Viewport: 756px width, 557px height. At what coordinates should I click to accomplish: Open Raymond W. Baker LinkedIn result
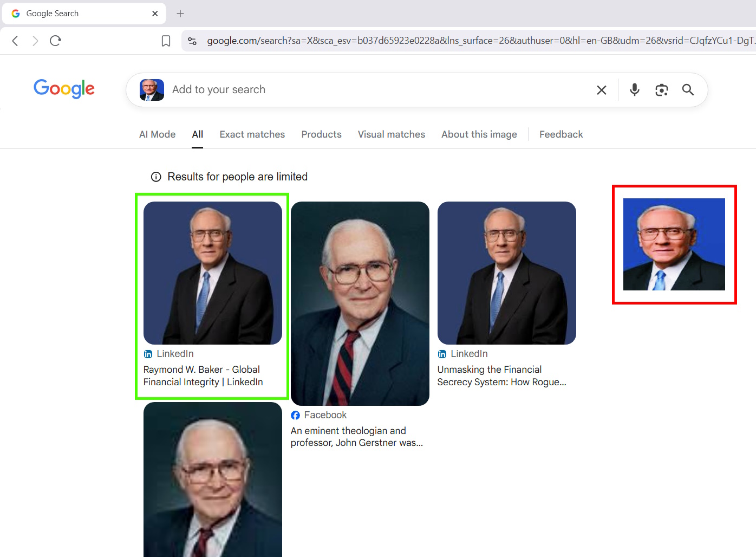click(x=203, y=375)
